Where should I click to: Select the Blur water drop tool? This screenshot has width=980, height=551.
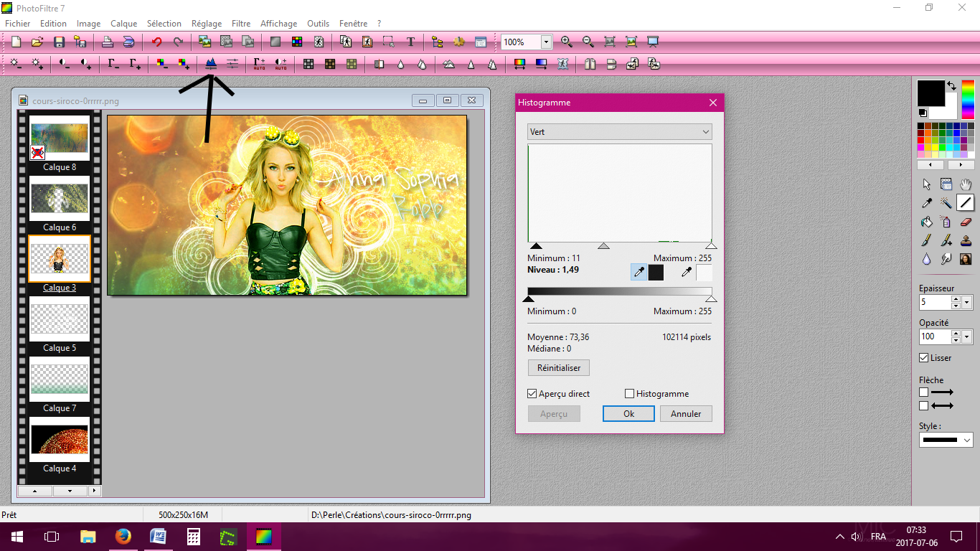pyautogui.click(x=927, y=259)
